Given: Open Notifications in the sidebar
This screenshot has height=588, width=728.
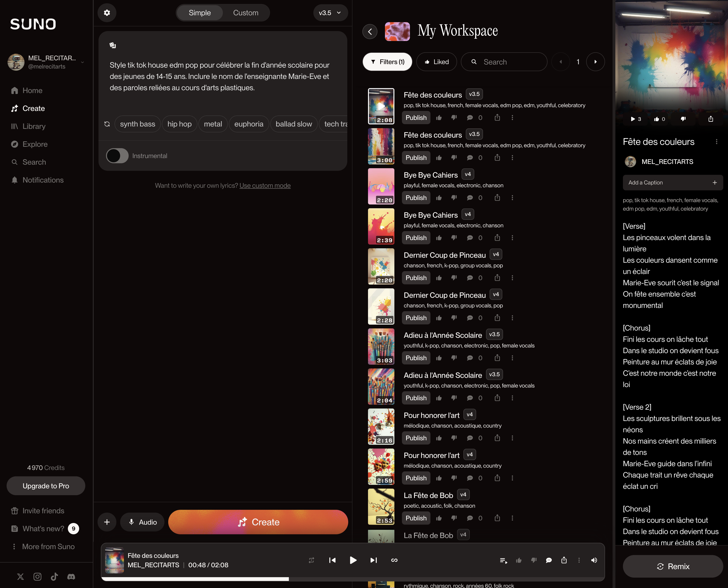Looking at the screenshot, I should [37, 180].
